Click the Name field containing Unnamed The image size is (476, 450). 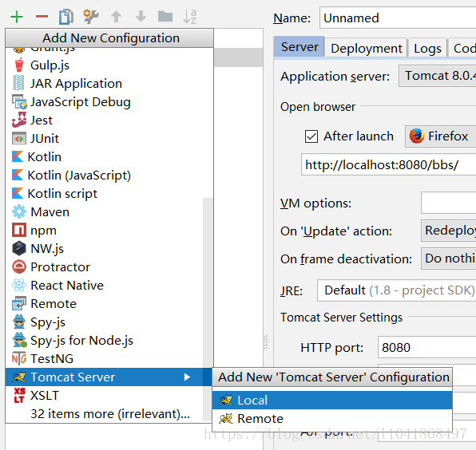pos(398,18)
